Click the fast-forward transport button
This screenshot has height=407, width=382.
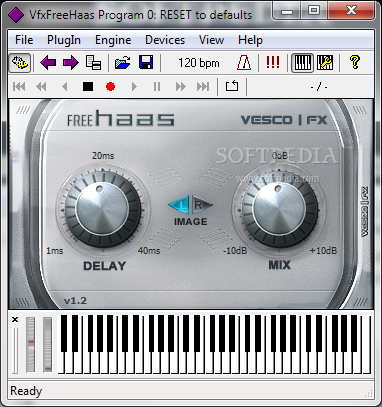(x=180, y=87)
